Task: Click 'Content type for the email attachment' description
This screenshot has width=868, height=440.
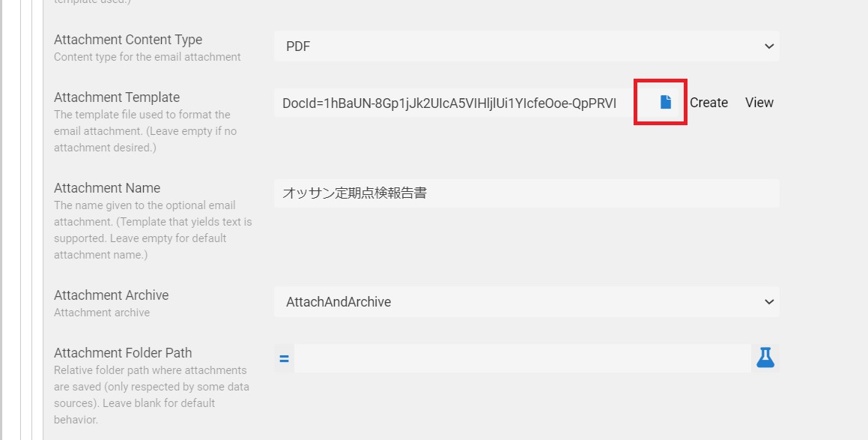Action: coord(148,57)
